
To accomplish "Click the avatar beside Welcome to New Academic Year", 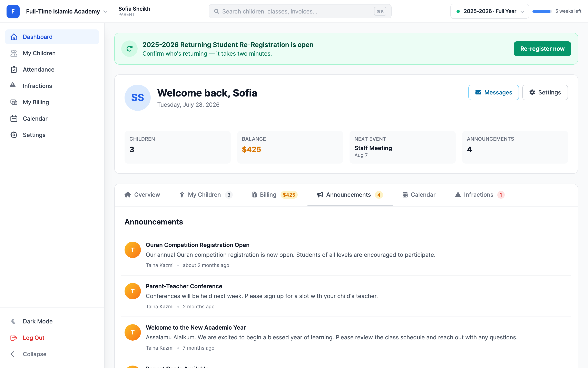I will (133, 332).
